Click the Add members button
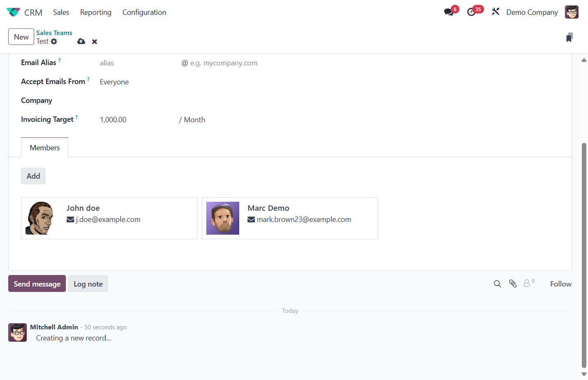Image resolution: width=588 pixels, height=380 pixels. [x=33, y=176]
